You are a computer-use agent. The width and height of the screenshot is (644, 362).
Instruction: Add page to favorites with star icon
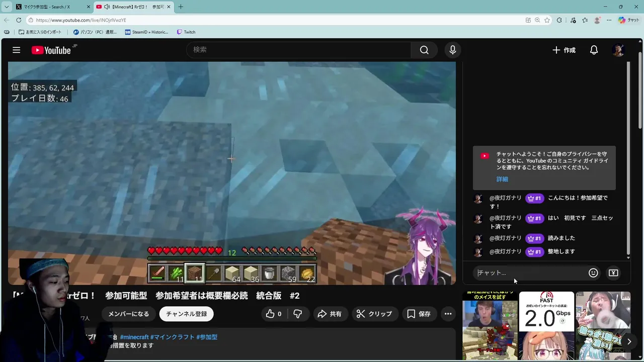tap(547, 20)
